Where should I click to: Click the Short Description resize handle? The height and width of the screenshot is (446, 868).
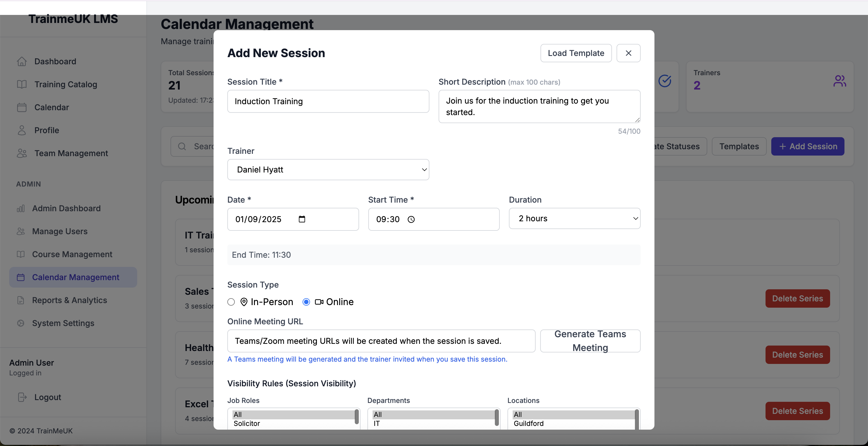pos(637,120)
